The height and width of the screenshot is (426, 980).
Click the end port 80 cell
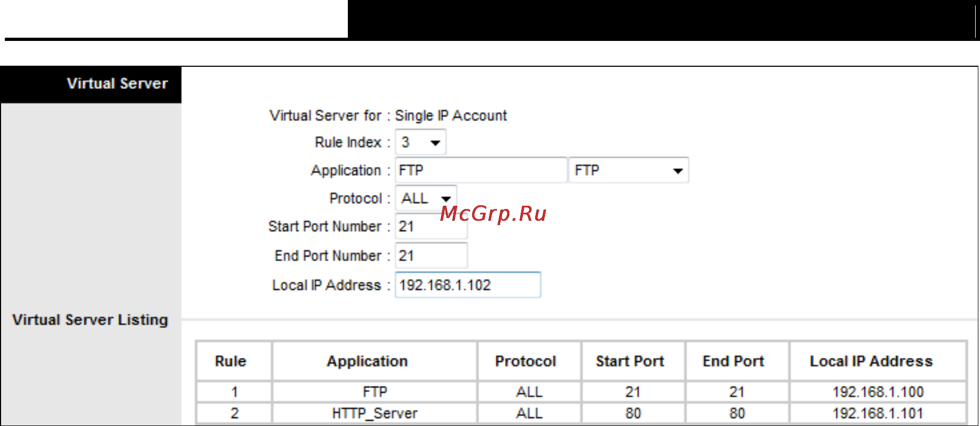click(737, 413)
